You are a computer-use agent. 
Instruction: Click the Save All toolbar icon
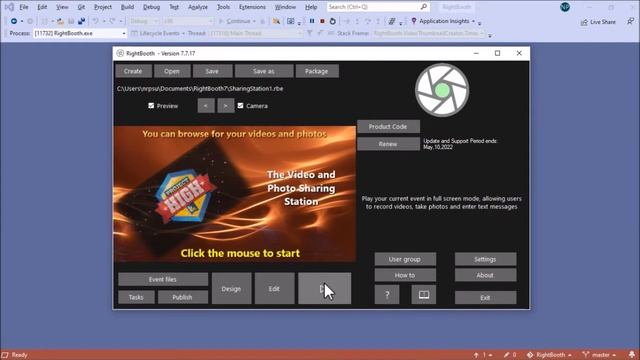[x=81, y=21]
